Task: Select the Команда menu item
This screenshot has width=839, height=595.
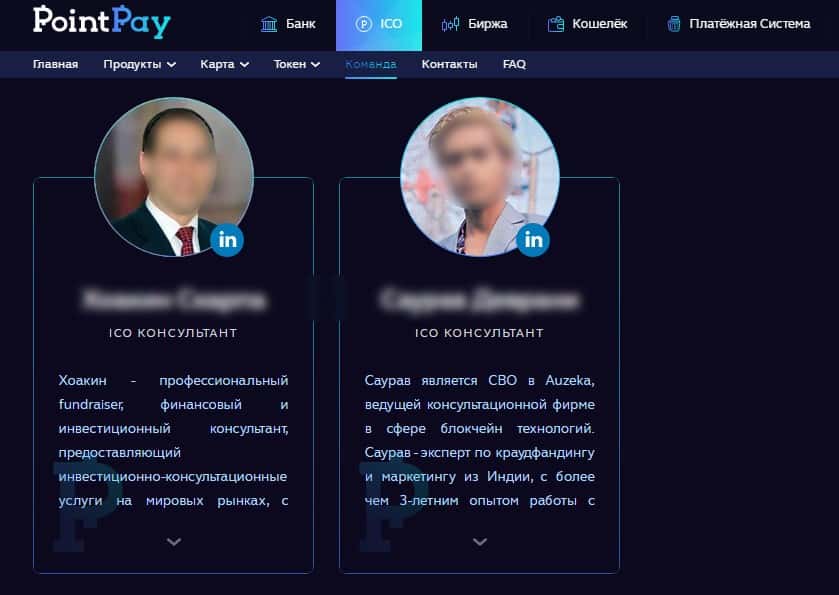Action: pos(371,64)
